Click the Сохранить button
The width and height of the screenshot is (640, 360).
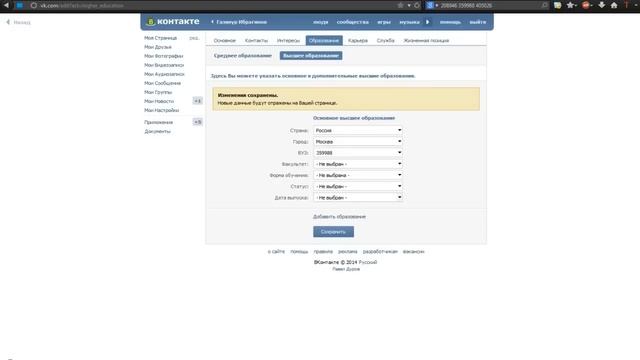click(x=333, y=232)
